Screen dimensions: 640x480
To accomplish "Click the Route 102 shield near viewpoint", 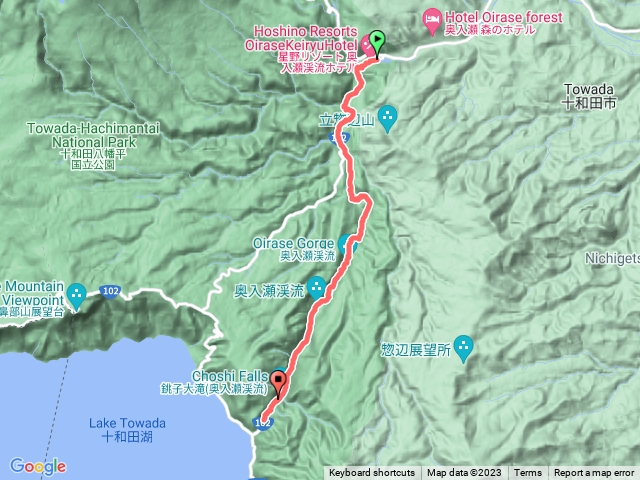I will click(111, 291).
